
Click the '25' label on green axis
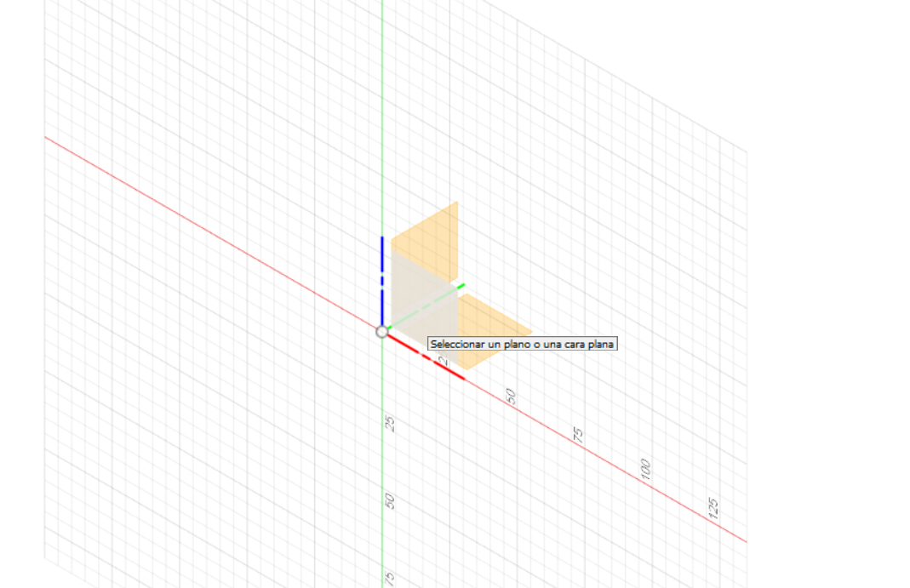(x=390, y=424)
